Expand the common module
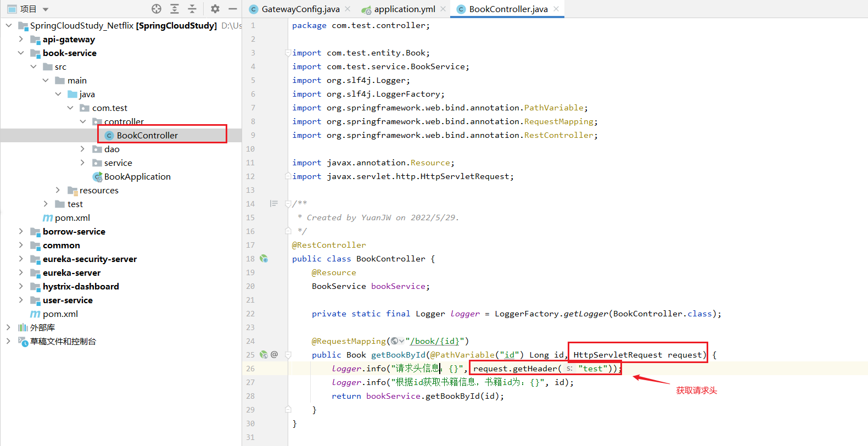 click(x=21, y=245)
